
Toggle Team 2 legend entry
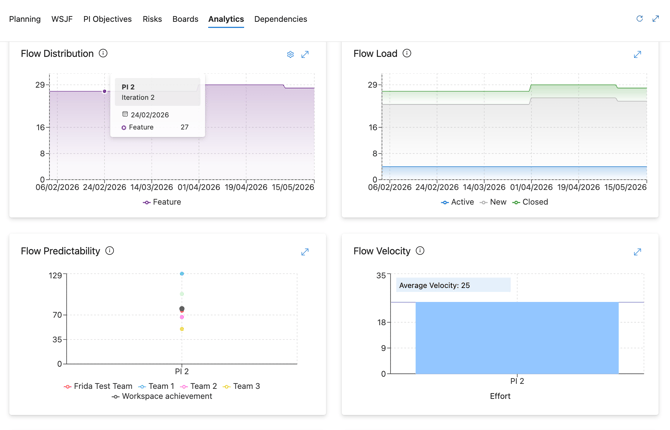[198, 386]
